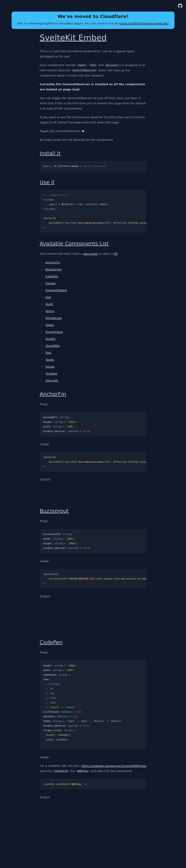The height and width of the screenshot is (868, 186).
Task: Go to Spotify in components list
Action: click(51, 339)
